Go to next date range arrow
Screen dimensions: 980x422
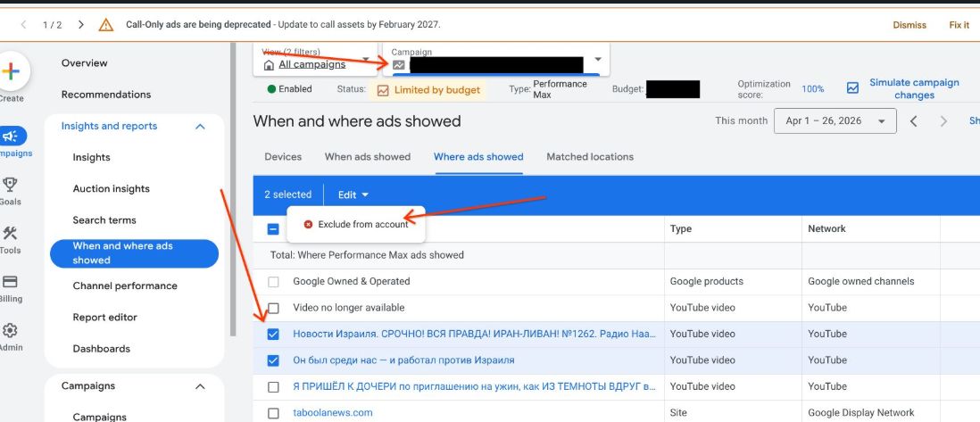coord(943,121)
